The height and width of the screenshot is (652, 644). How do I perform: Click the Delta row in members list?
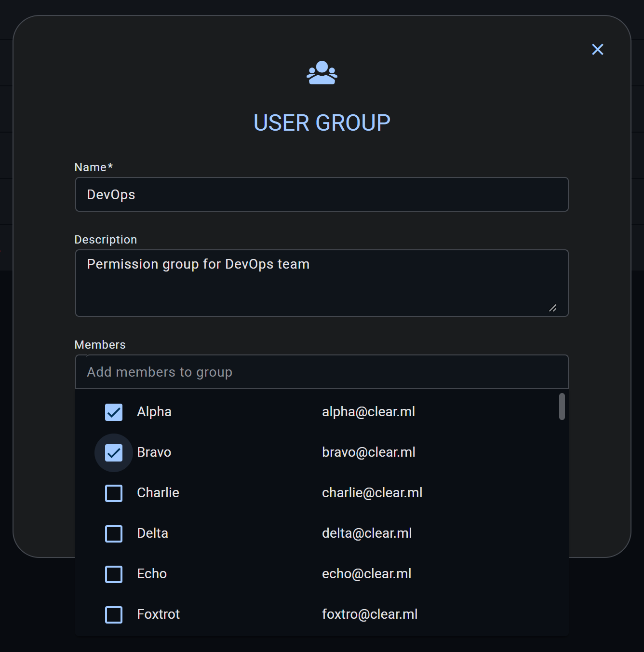(x=152, y=533)
